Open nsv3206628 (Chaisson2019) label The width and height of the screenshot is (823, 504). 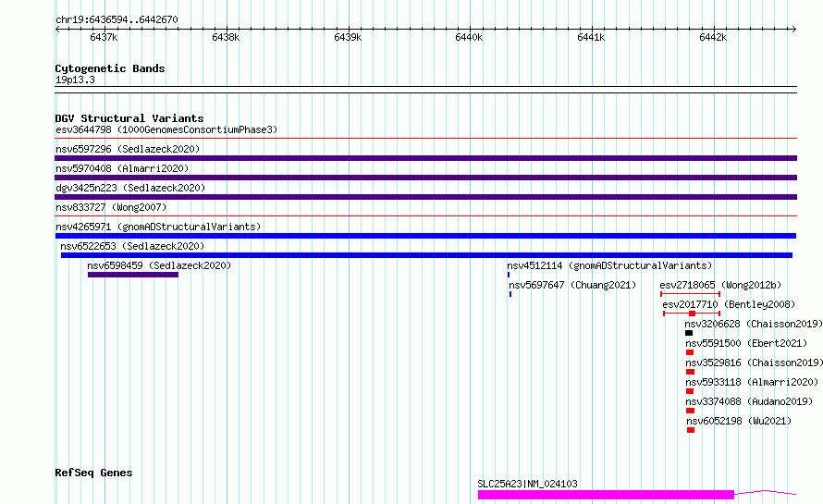(x=754, y=324)
